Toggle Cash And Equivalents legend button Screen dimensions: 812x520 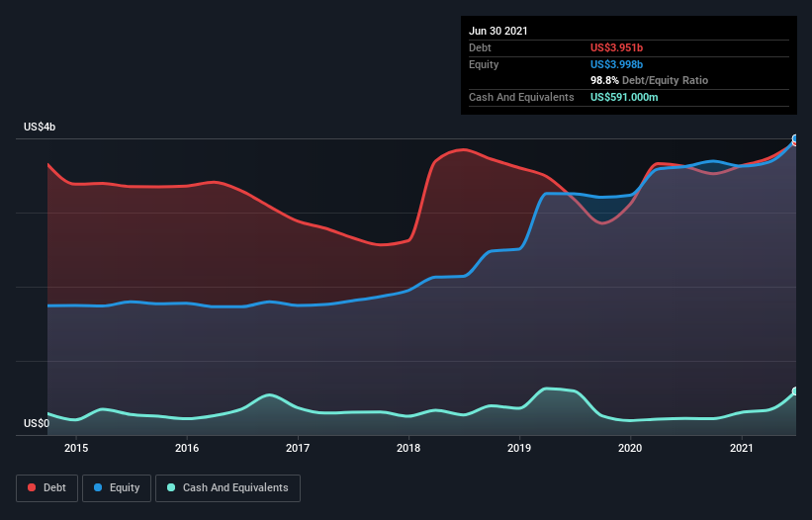227,488
